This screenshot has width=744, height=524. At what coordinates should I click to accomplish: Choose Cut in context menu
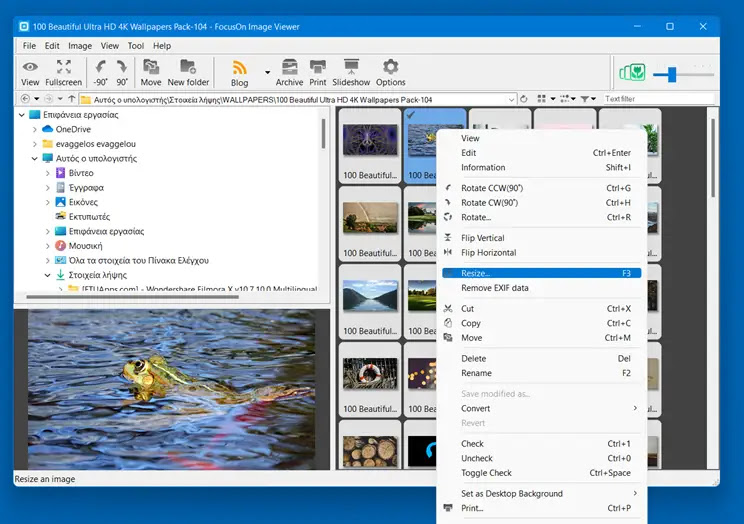coord(541,309)
